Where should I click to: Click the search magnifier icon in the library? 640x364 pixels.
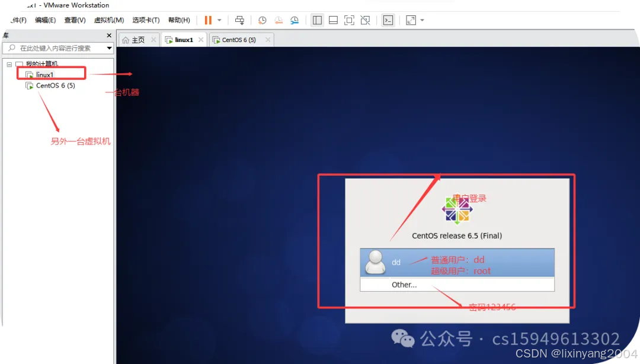click(x=12, y=48)
